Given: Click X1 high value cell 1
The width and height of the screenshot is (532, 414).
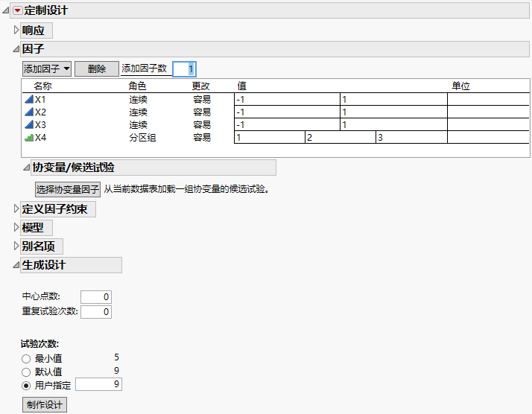Looking at the screenshot, I should tap(393, 99).
